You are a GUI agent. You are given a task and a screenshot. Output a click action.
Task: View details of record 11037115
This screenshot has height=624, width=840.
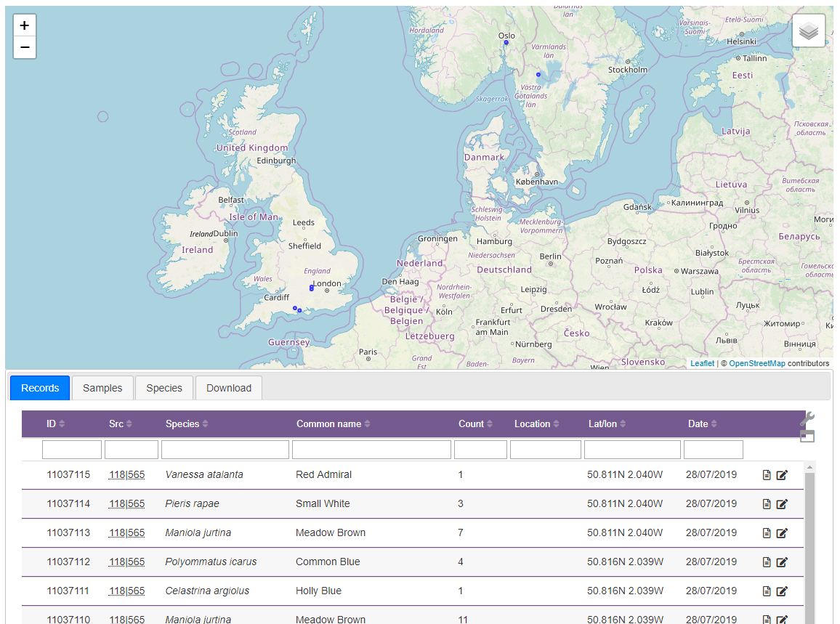click(767, 475)
